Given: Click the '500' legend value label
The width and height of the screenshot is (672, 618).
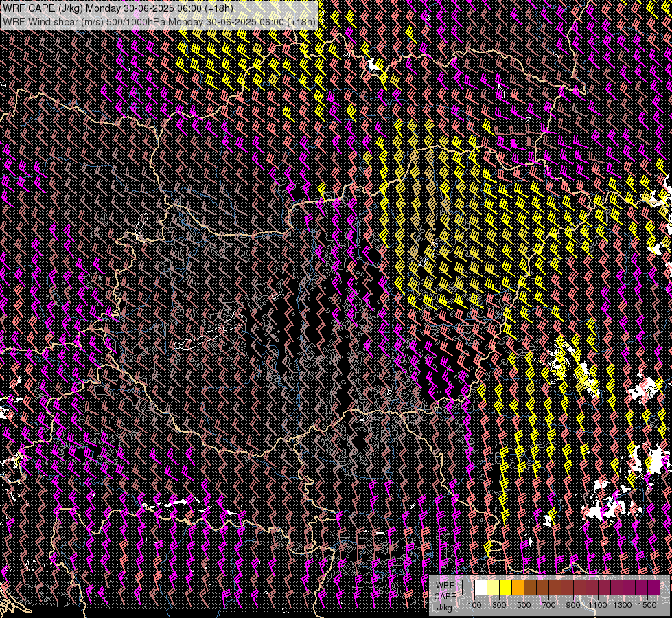Looking at the screenshot, I should [524, 605].
